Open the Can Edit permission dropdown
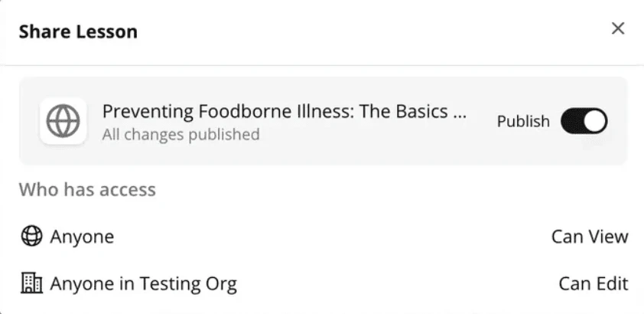This screenshot has height=314, width=644. coord(593,284)
